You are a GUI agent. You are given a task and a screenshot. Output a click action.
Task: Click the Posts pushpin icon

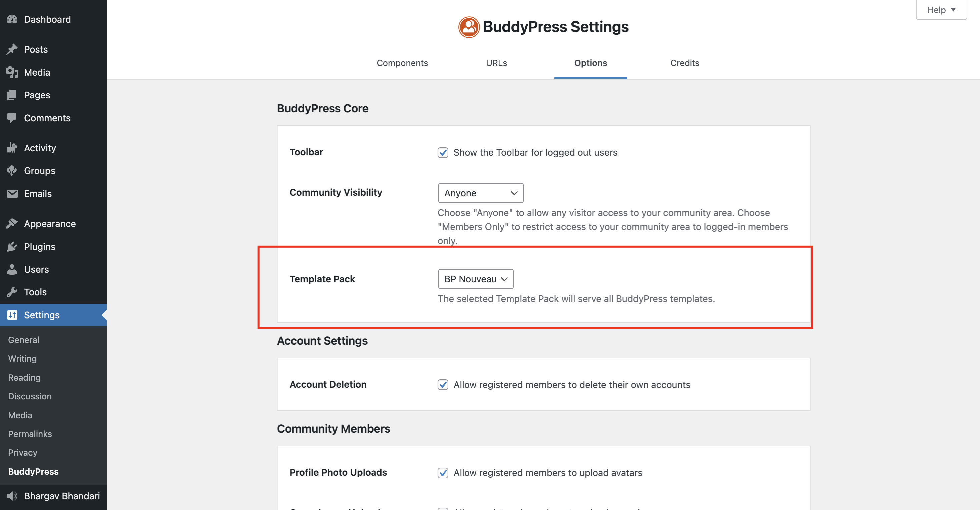tap(12, 49)
